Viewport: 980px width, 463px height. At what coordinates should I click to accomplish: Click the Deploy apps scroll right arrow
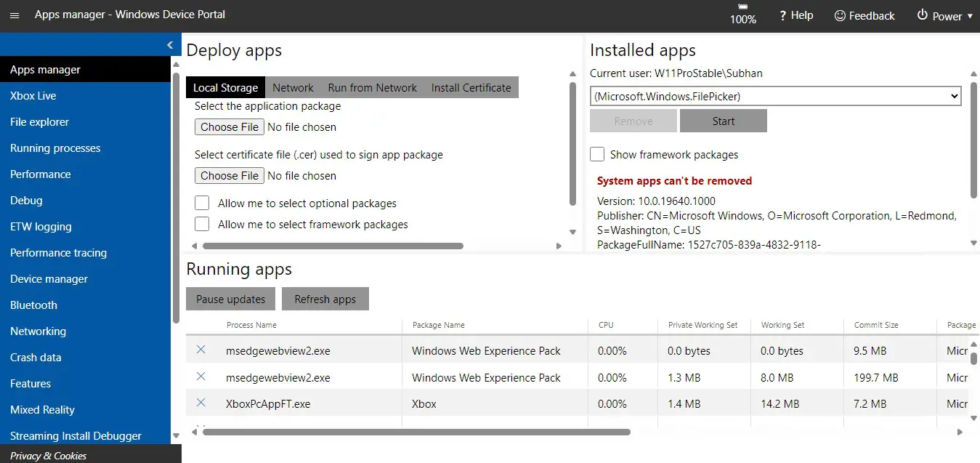click(x=559, y=246)
